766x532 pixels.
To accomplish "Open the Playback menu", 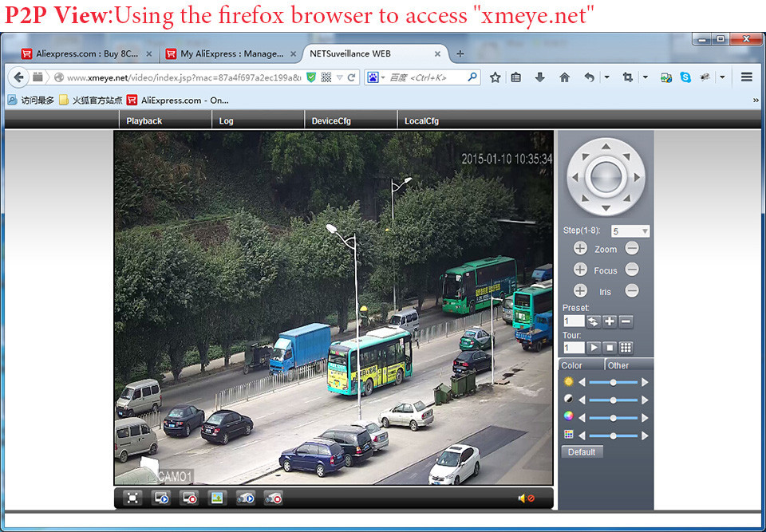I will (x=144, y=121).
